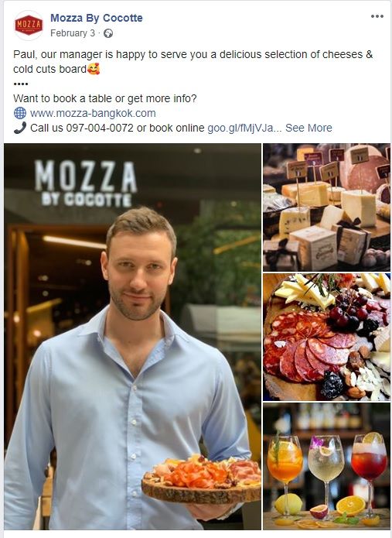The image size is (392, 538).
Task: Click the public audience globe icon
Action: [x=108, y=33]
